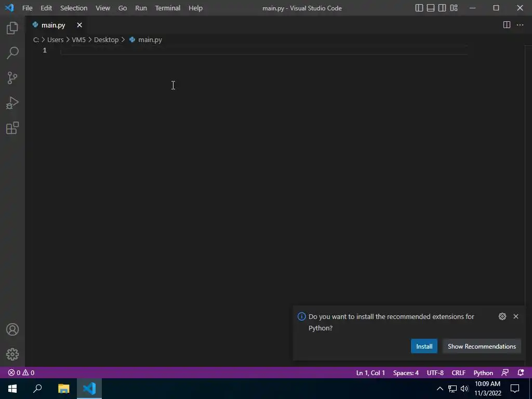
Task: Open the volume icon in system tray
Action: [x=464, y=389]
